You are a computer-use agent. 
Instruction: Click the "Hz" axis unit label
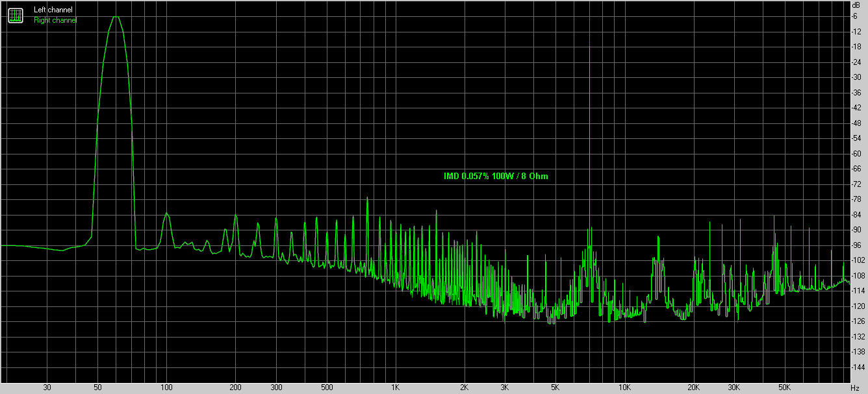click(855, 388)
